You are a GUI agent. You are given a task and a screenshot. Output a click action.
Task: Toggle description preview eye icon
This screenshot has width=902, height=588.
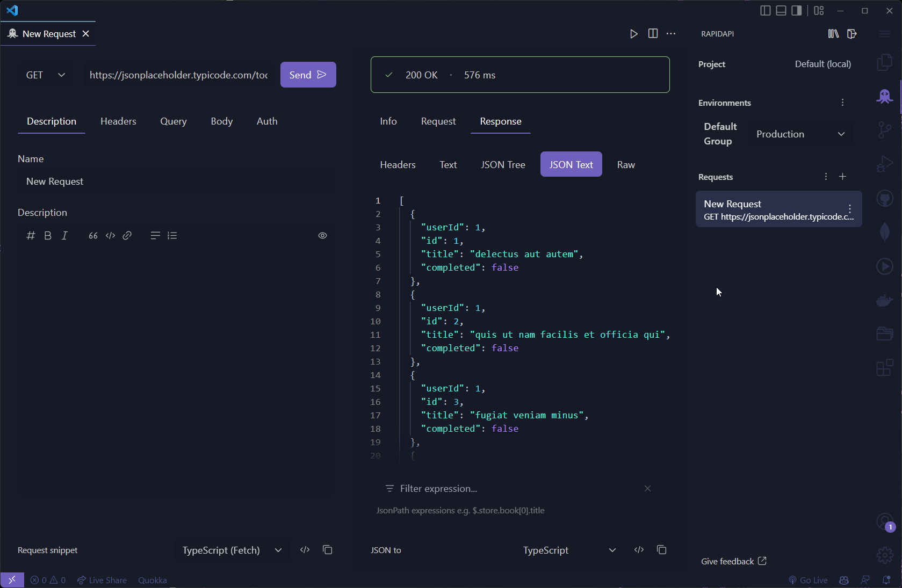tap(322, 236)
